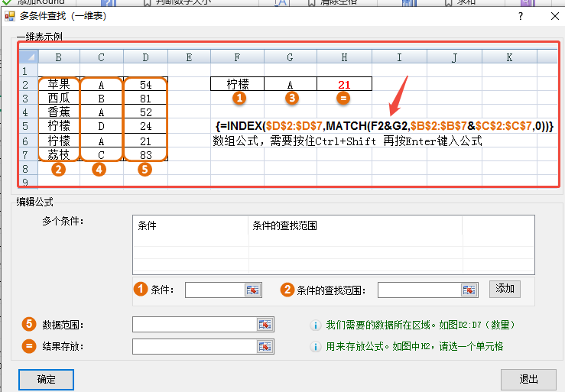
Task: Focus the 条件 input field
Action: (x=214, y=290)
